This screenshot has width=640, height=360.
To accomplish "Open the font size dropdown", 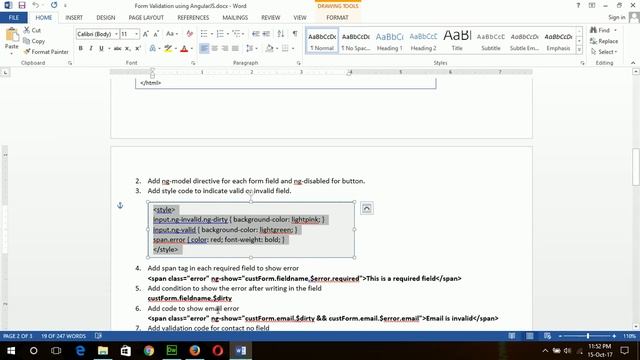I will pos(136,34).
